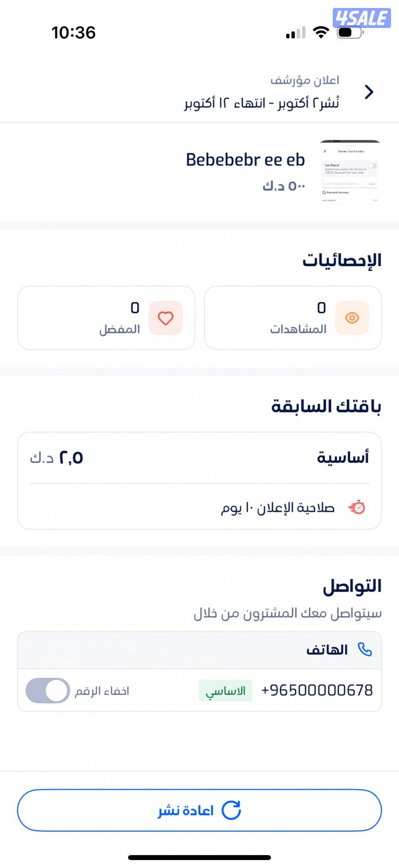Image resolution: width=399 pixels, height=868 pixels.
Task: Tap the 4SALE logo
Action: [361, 18]
